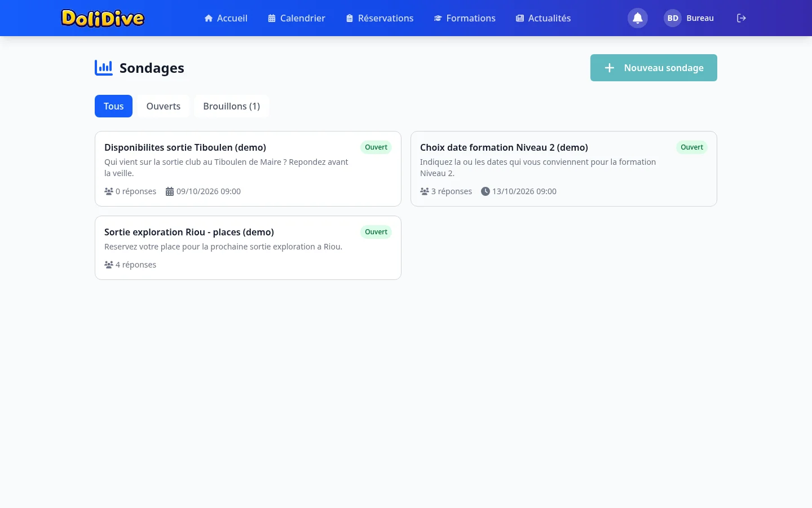Open the notifications bell

pyautogui.click(x=638, y=18)
